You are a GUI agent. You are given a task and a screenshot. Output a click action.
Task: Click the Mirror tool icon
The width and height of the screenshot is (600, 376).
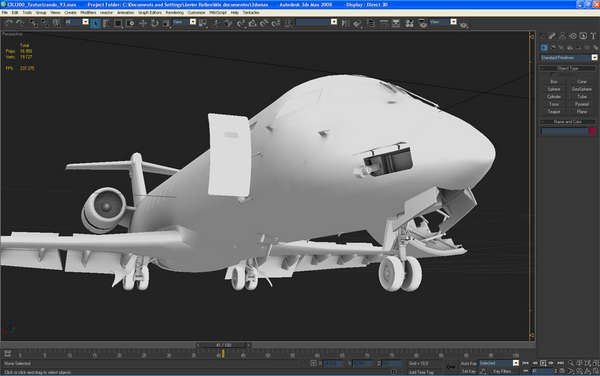345,24
